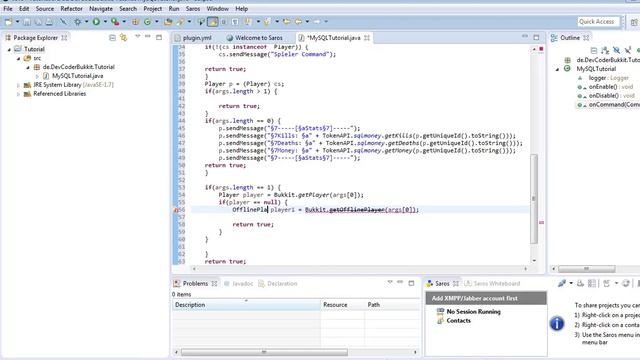Click the Description column header
Image resolution: width=640 pixels, height=360 pixels.
[246, 305]
